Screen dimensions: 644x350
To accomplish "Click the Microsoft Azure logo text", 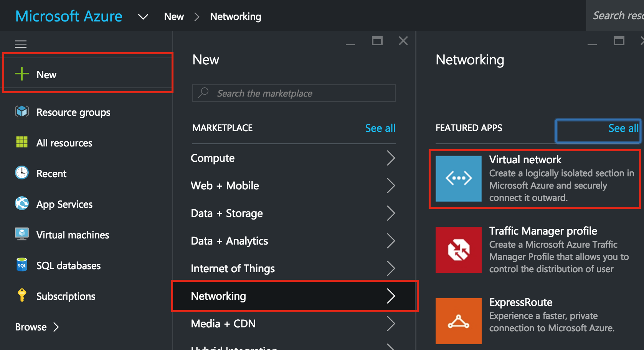I will pyautogui.click(x=69, y=16).
